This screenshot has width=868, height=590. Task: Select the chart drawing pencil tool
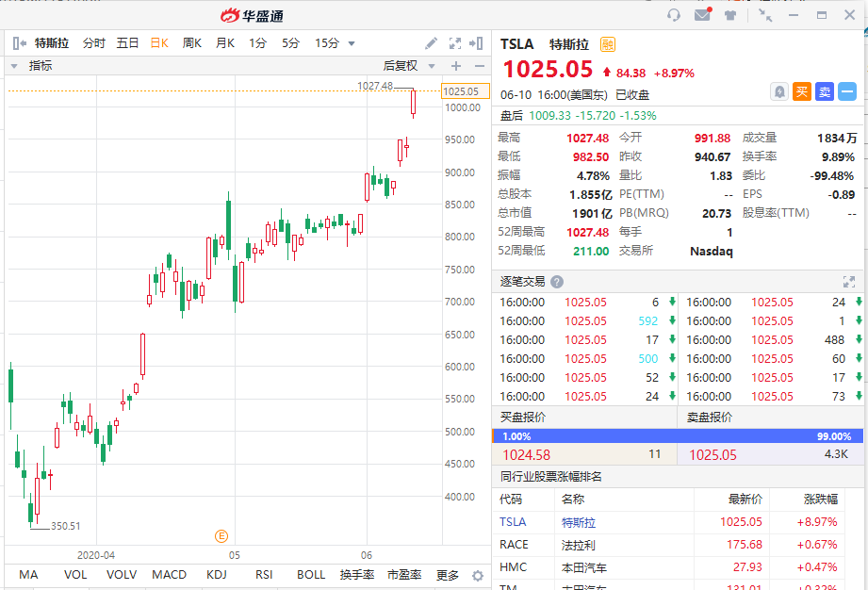[x=431, y=43]
